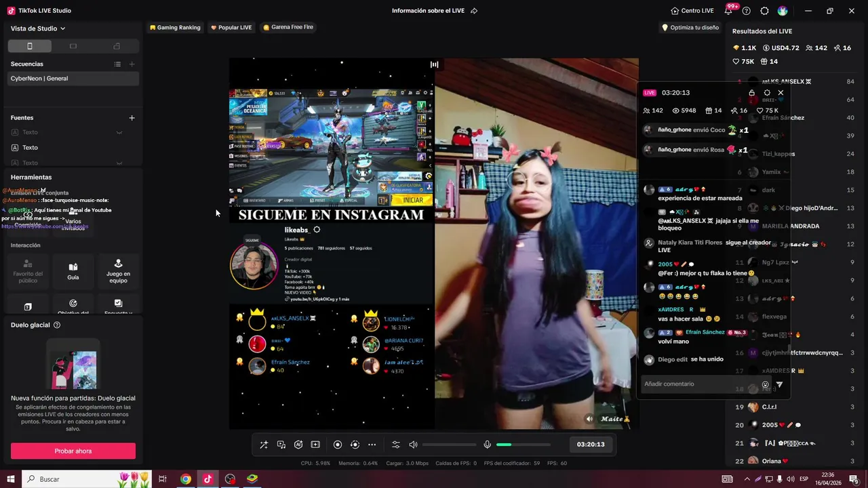This screenshot has width=868, height=488.
Task: Click the Añadir comentario field
Action: [x=701, y=384]
